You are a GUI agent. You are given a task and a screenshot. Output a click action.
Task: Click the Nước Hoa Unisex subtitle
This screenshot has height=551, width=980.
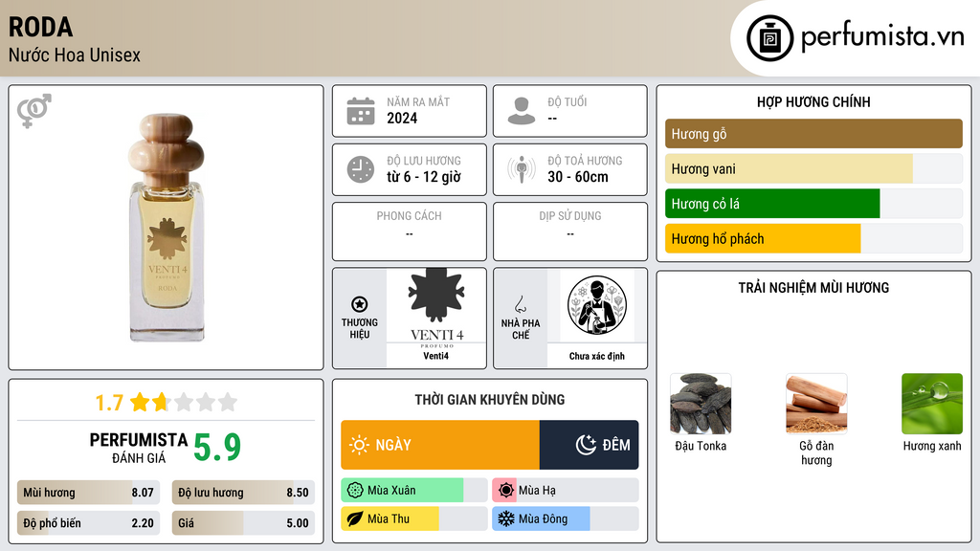(75, 55)
